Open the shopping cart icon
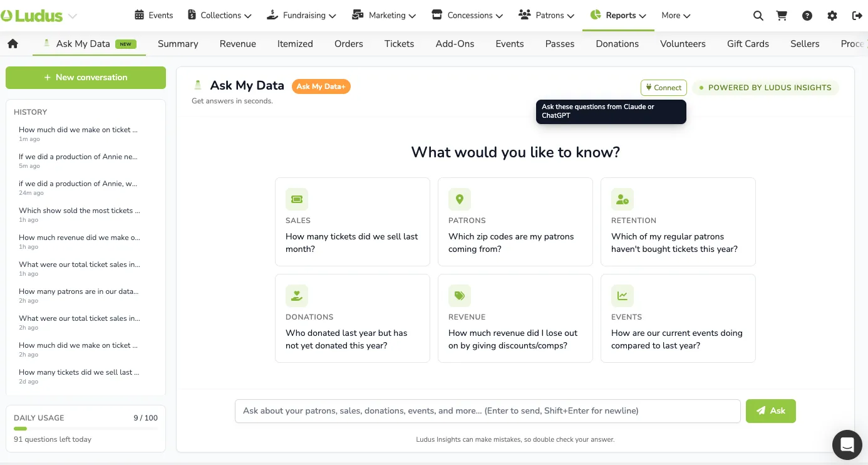The image size is (868, 465). [782, 16]
